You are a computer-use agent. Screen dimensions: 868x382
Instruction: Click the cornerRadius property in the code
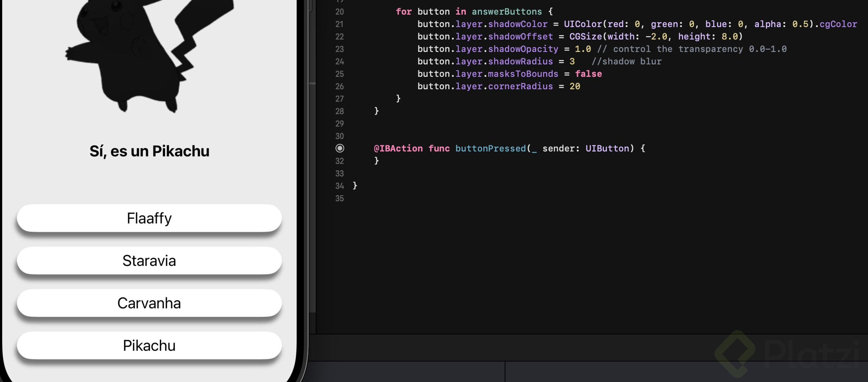520,86
